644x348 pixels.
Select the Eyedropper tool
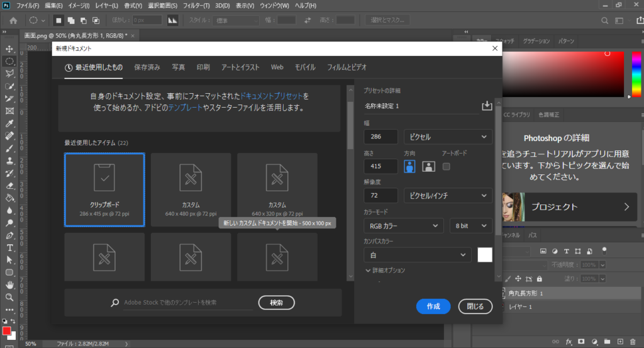9,123
